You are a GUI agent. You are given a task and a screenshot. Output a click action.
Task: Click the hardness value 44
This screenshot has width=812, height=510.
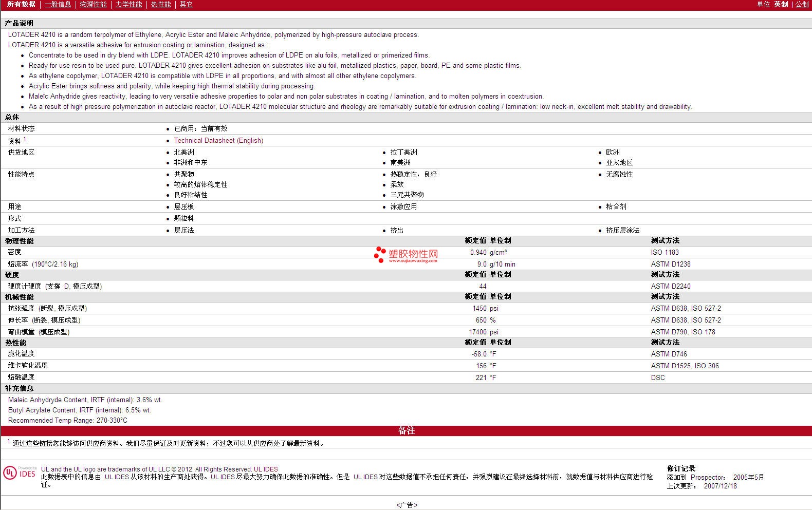click(x=483, y=287)
